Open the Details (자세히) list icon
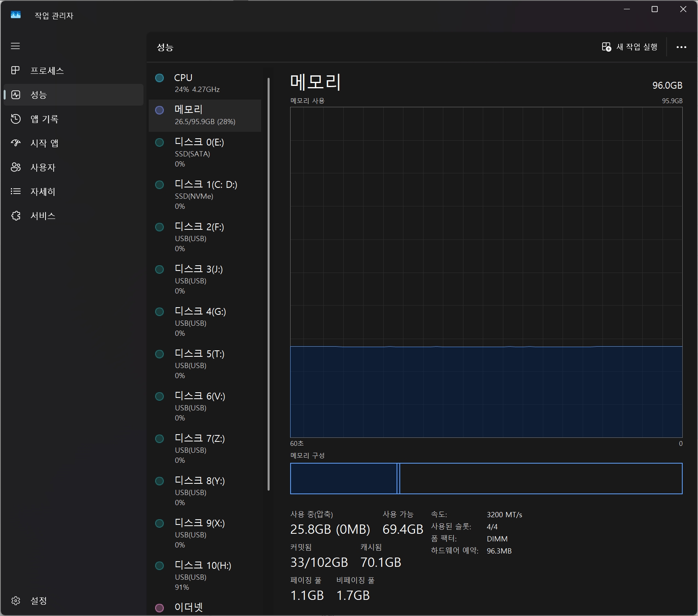Screen dimensions: 698x616 [15, 191]
